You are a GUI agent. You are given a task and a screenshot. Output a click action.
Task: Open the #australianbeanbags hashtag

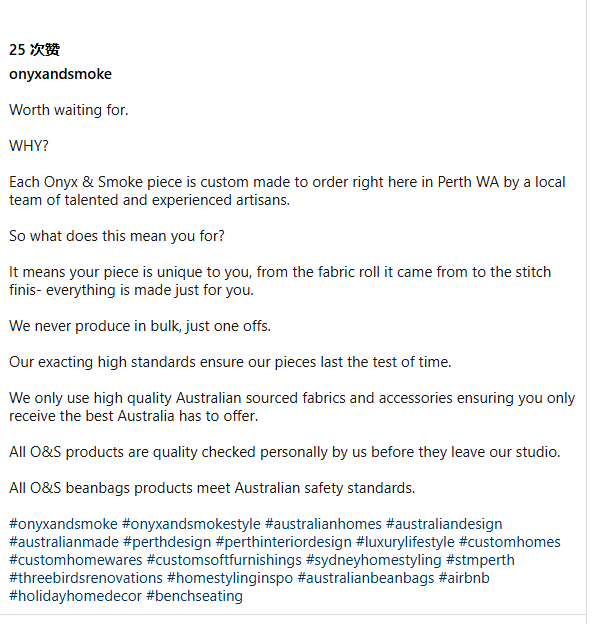(x=366, y=578)
